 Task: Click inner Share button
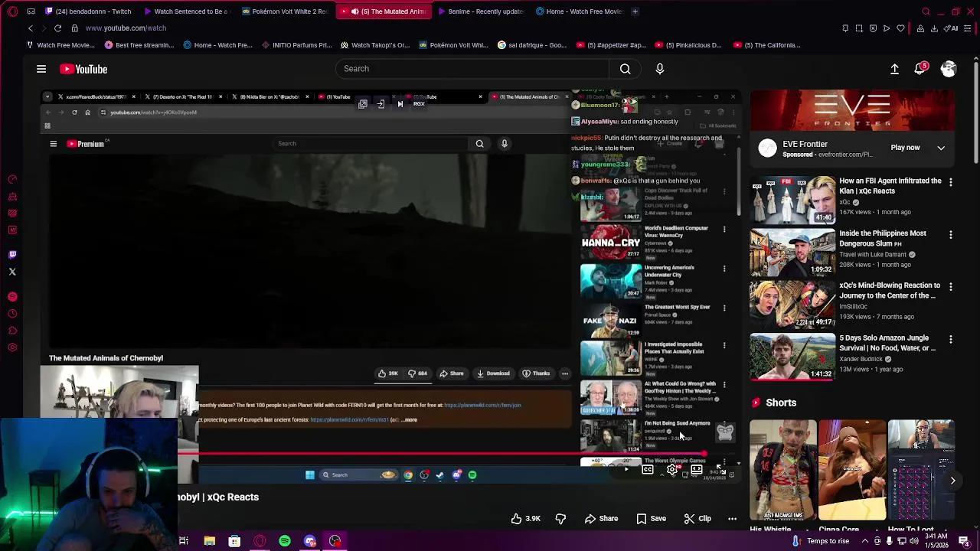451,373
